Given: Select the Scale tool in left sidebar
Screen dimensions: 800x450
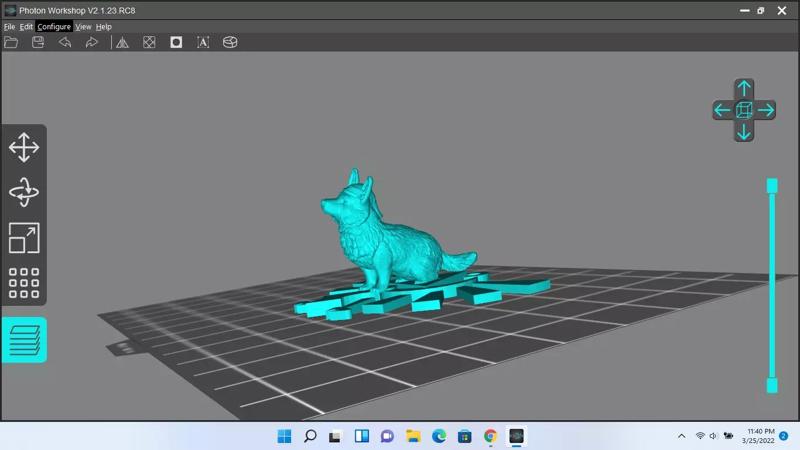Looking at the screenshot, I should pyautogui.click(x=24, y=238).
